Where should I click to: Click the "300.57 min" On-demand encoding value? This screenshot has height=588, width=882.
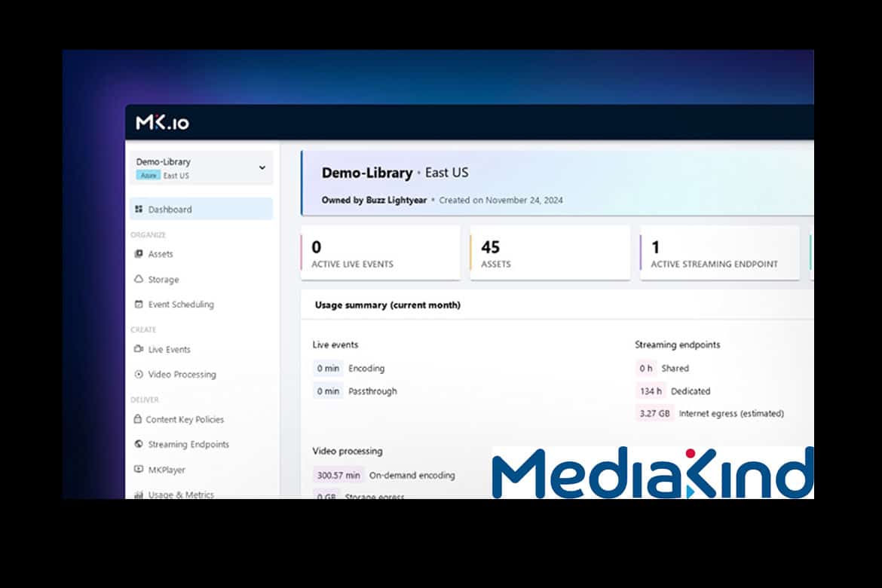pyautogui.click(x=338, y=476)
